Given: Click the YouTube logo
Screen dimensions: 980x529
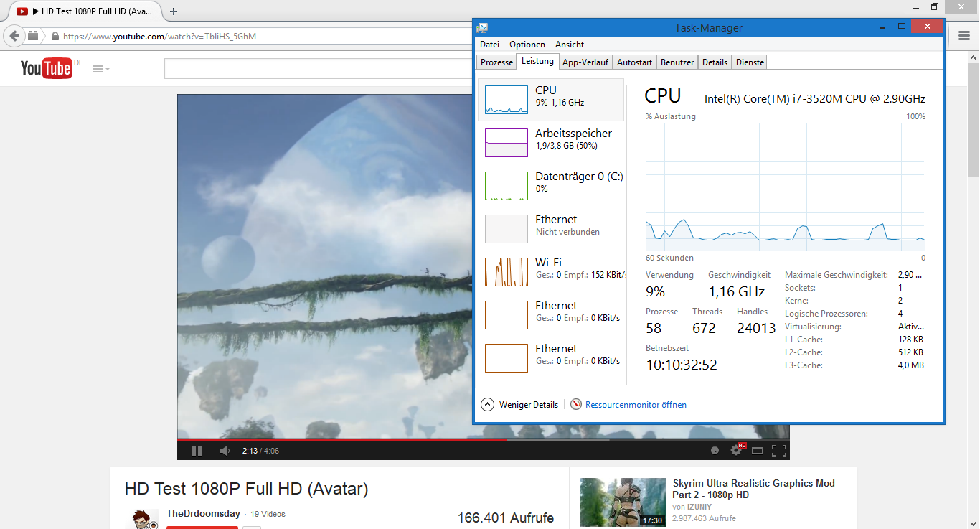Looking at the screenshot, I should tap(46, 68).
